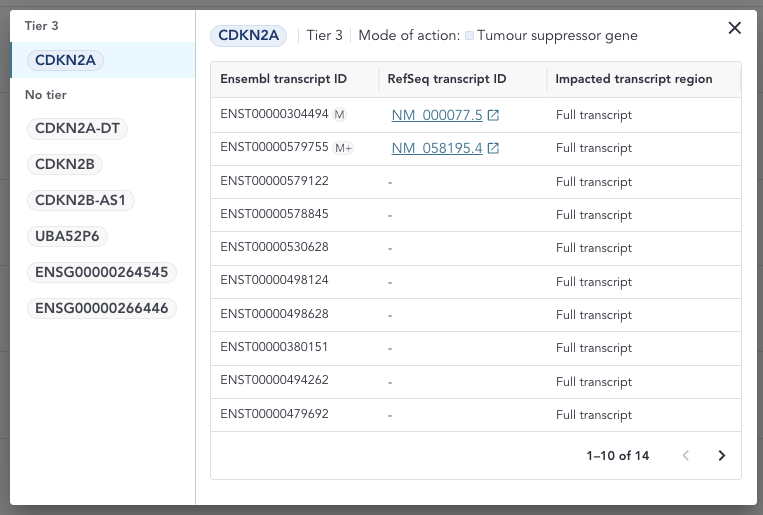763x515 pixels.
Task: Select the CDKN2B gene
Action: [x=68, y=164]
